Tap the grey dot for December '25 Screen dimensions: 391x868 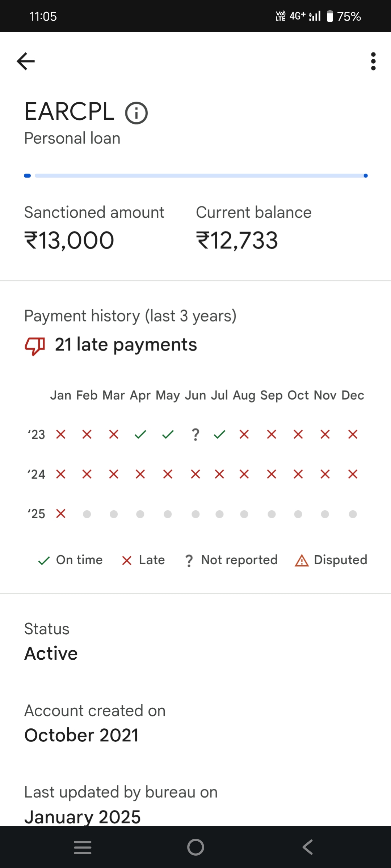[353, 514]
